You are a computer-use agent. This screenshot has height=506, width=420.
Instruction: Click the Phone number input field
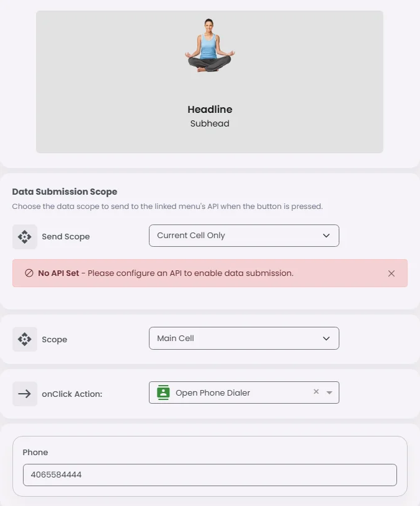click(210, 475)
